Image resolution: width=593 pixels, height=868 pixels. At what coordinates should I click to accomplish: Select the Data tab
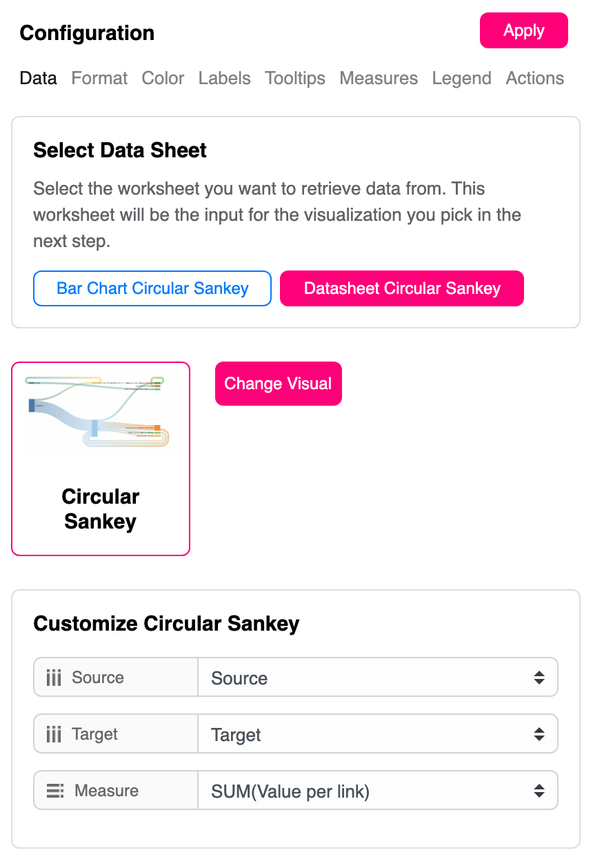[38, 78]
